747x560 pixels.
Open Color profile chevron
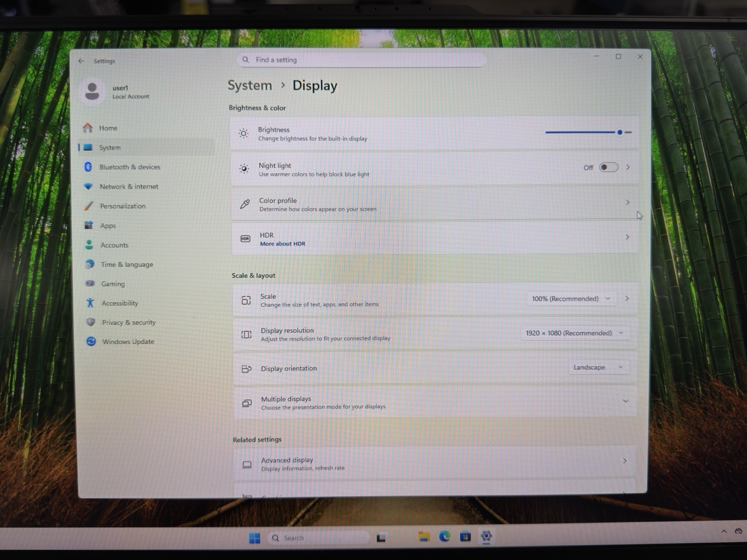click(x=627, y=202)
